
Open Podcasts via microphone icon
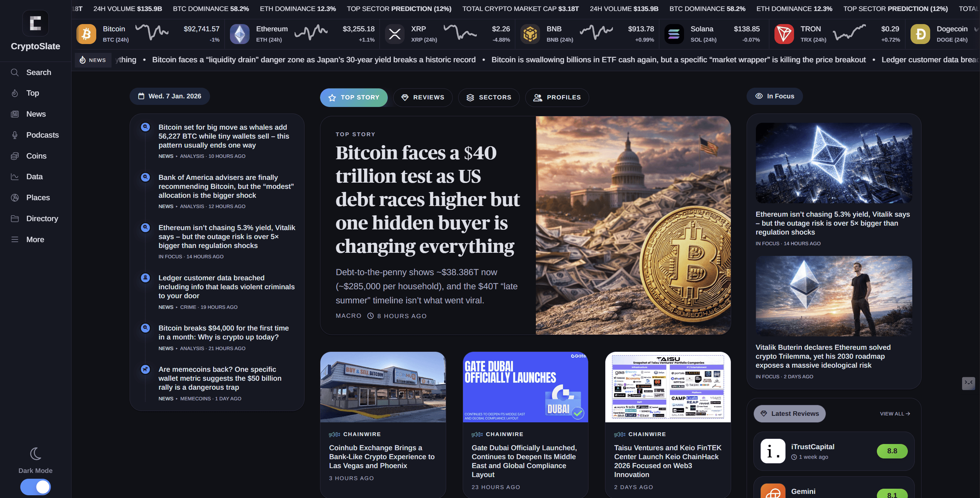pos(15,135)
